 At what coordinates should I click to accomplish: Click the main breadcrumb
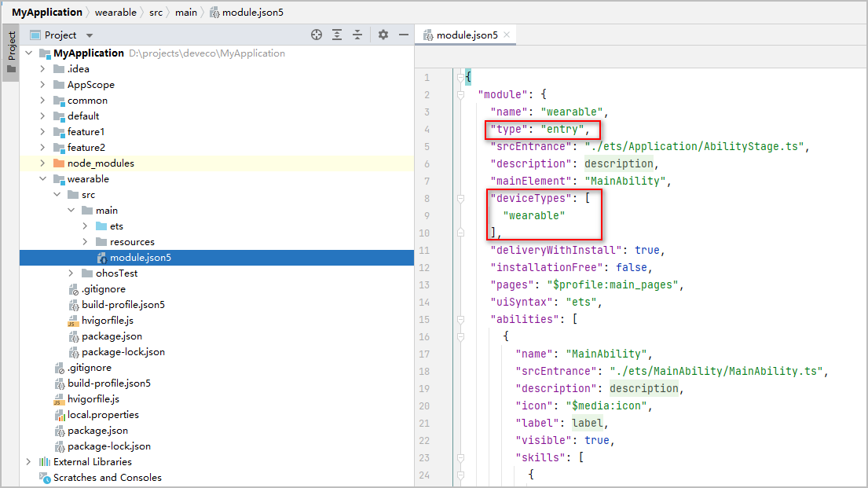(x=186, y=13)
